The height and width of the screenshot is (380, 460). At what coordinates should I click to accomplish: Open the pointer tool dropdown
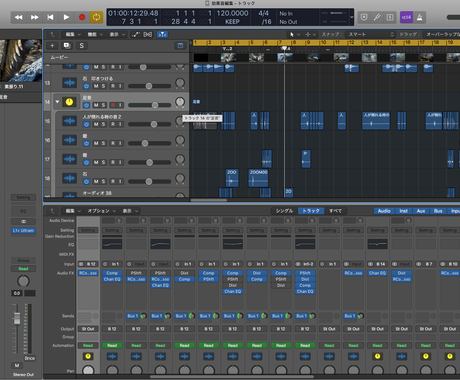294,34
